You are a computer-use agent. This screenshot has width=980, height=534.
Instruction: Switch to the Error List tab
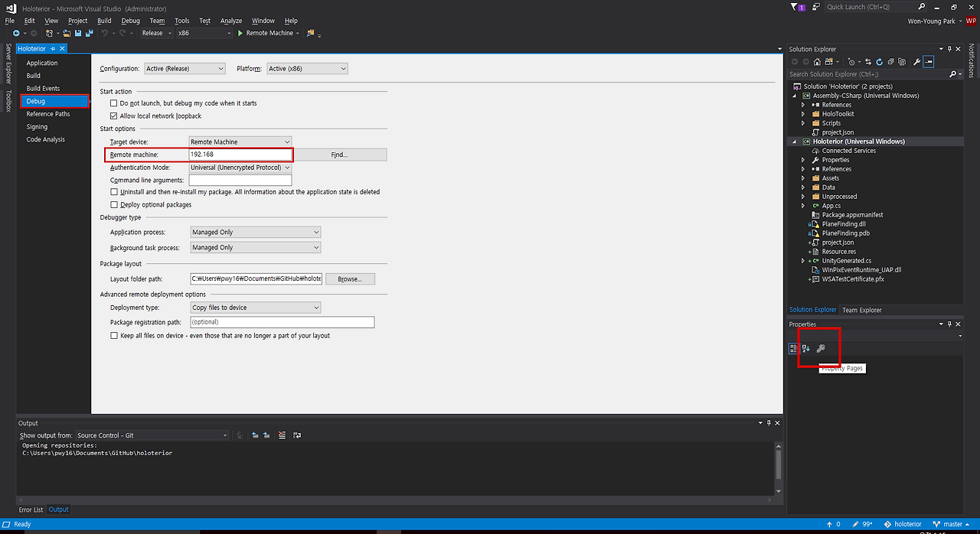tap(31, 510)
